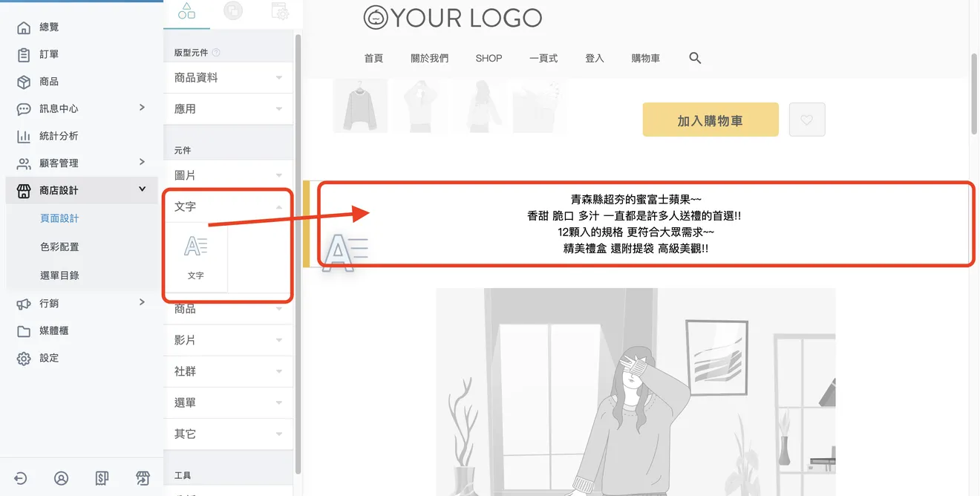Viewport: 980px width, 496px height.
Task: Click the view storefront icon at sidebar bottom
Action: [143, 479]
